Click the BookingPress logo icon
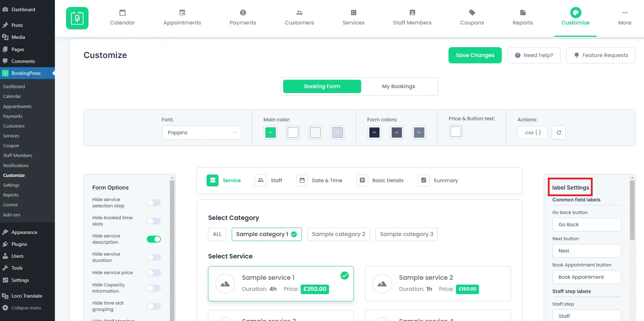This screenshot has height=321, width=644. [77, 18]
